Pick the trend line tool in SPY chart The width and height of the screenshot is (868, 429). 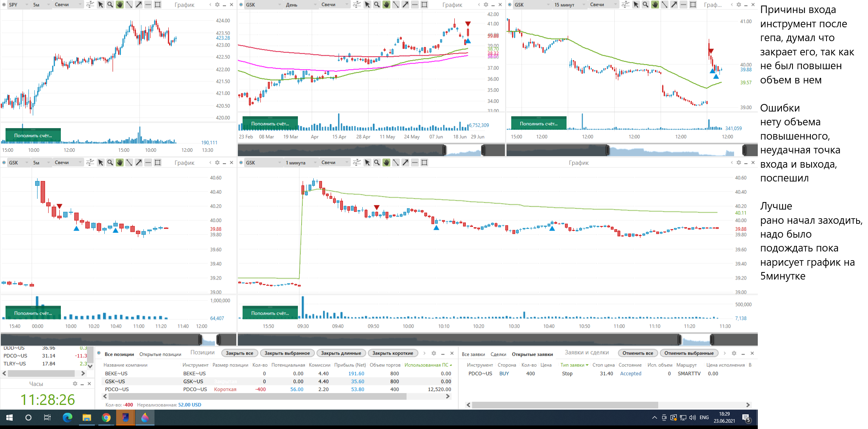pyautogui.click(x=129, y=5)
